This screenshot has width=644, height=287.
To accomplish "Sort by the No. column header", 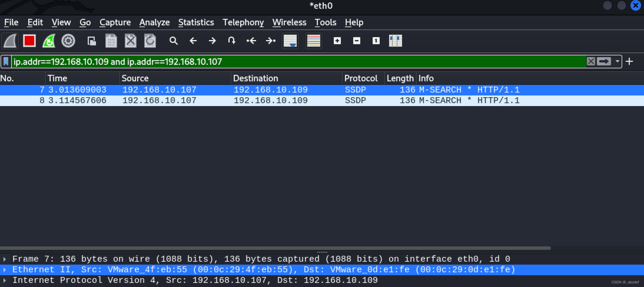I will (23, 78).
